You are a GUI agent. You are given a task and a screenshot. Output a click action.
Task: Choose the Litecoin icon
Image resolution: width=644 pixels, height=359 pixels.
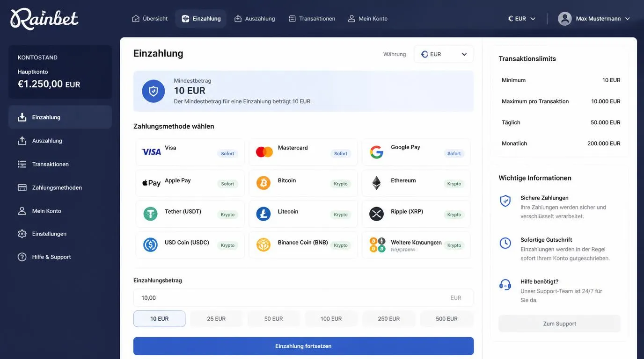pos(263,214)
